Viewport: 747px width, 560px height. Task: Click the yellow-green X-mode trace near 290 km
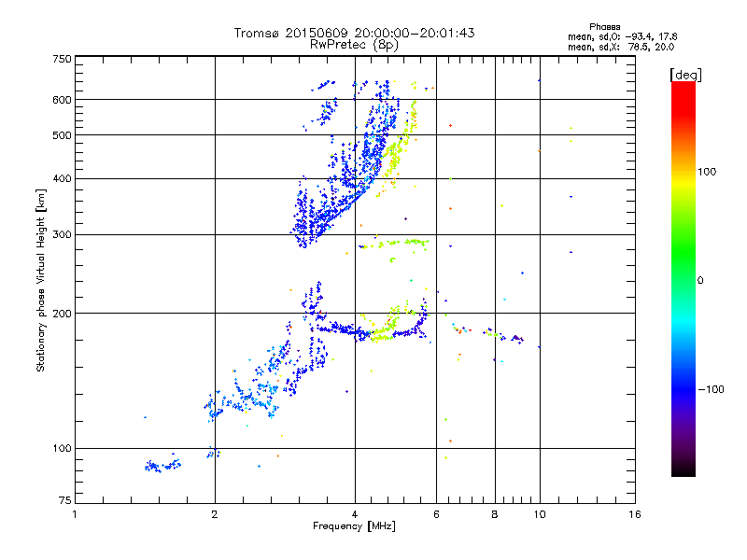[394, 244]
